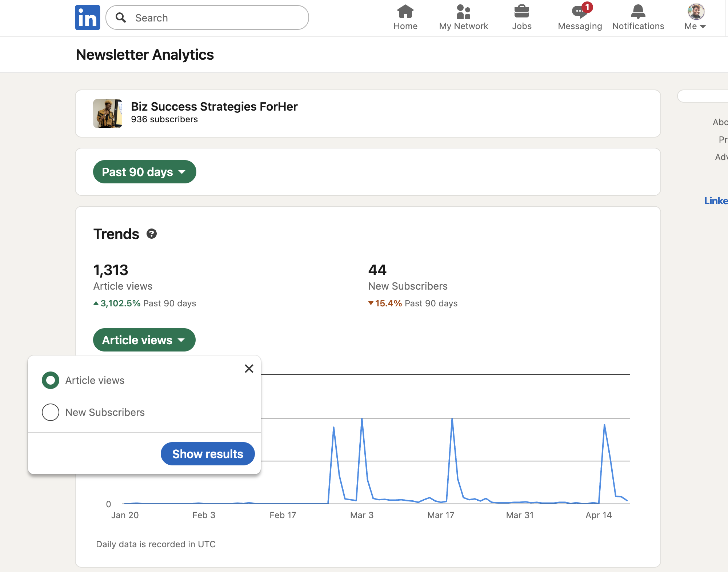Click the Jan 20 axis label

(125, 515)
